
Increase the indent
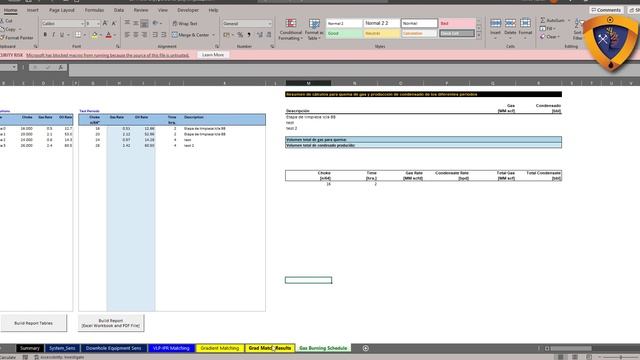[x=164, y=35]
